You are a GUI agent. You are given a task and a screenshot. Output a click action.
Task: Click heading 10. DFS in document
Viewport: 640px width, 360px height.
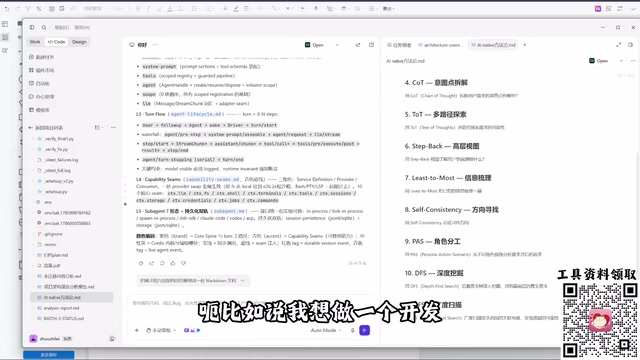click(x=434, y=273)
